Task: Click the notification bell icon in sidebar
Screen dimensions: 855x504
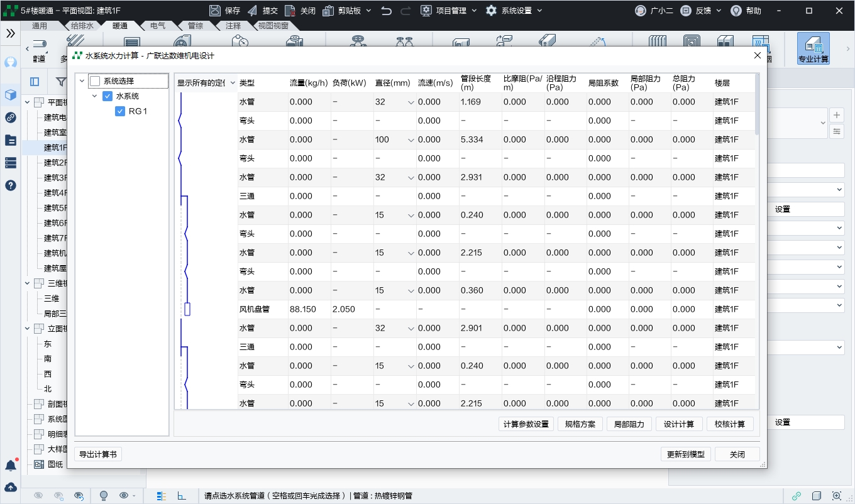Action: pyautogui.click(x=11, y=466)
